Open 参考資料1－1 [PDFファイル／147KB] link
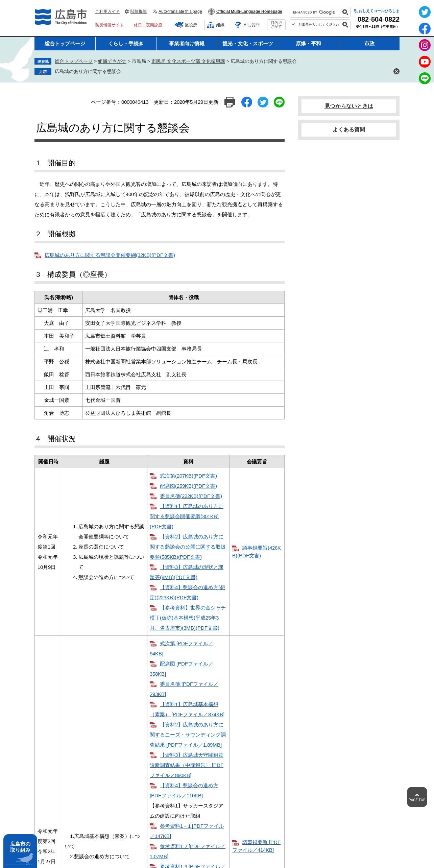 pos(187,831)
